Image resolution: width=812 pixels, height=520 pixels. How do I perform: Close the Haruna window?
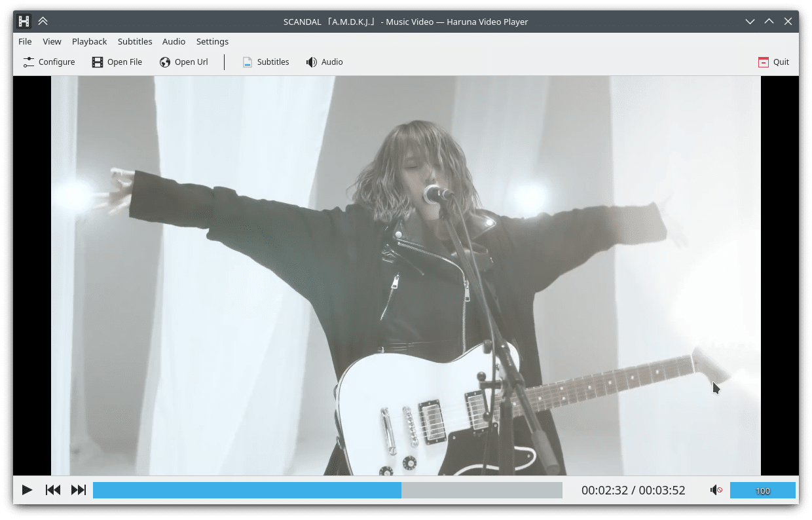pos(788,22)
